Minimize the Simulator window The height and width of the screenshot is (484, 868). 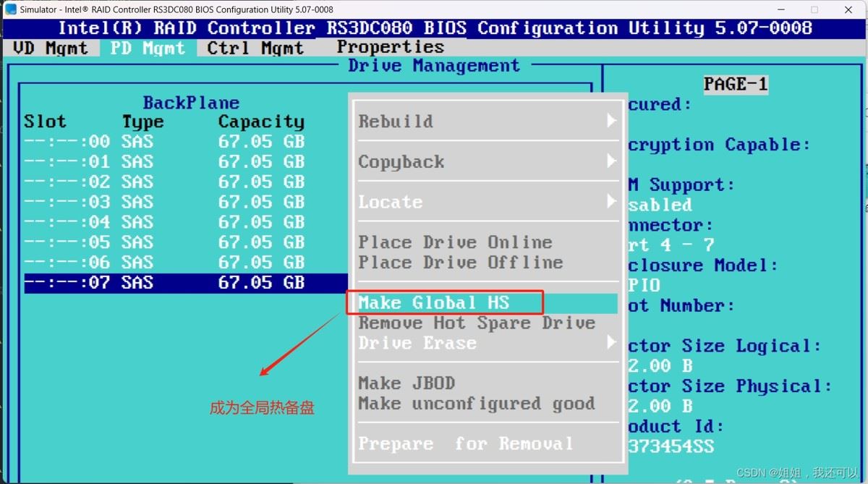coord(780,9)
